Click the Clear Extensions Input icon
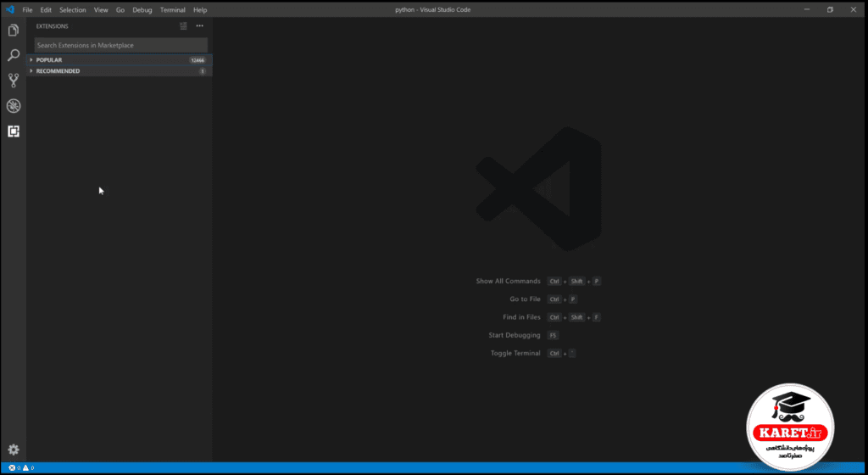Image resolution: width=868 pixels, height=475 pixels. 183,26
